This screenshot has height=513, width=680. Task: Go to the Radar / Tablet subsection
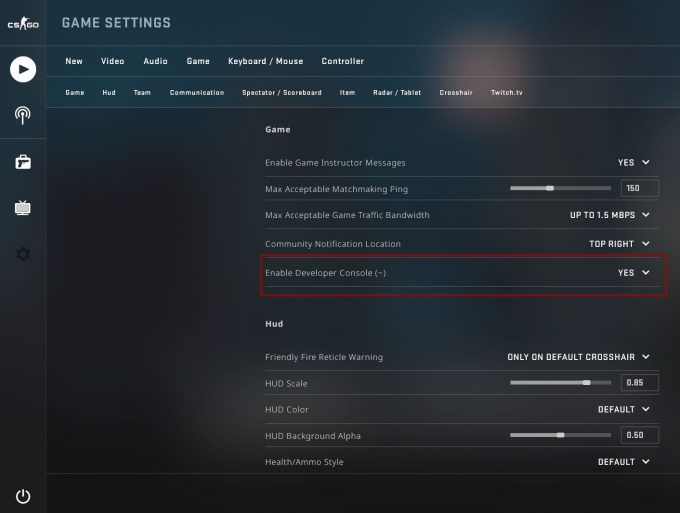point(397,93)
